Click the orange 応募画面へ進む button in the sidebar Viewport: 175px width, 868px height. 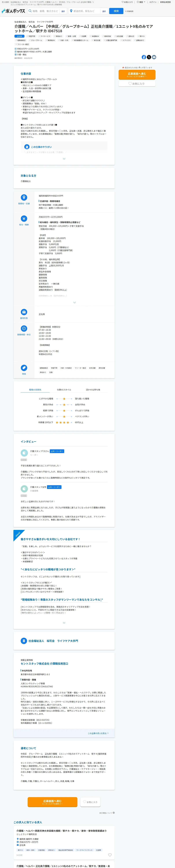(x=137, y=75)
